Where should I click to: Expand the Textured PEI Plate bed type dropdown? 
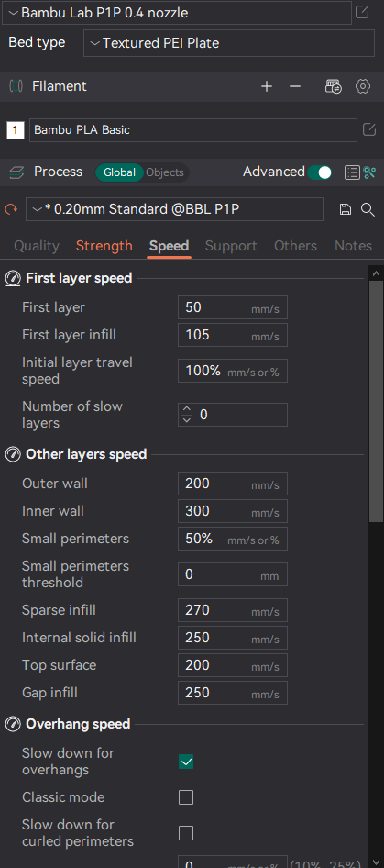pos(229,43)
